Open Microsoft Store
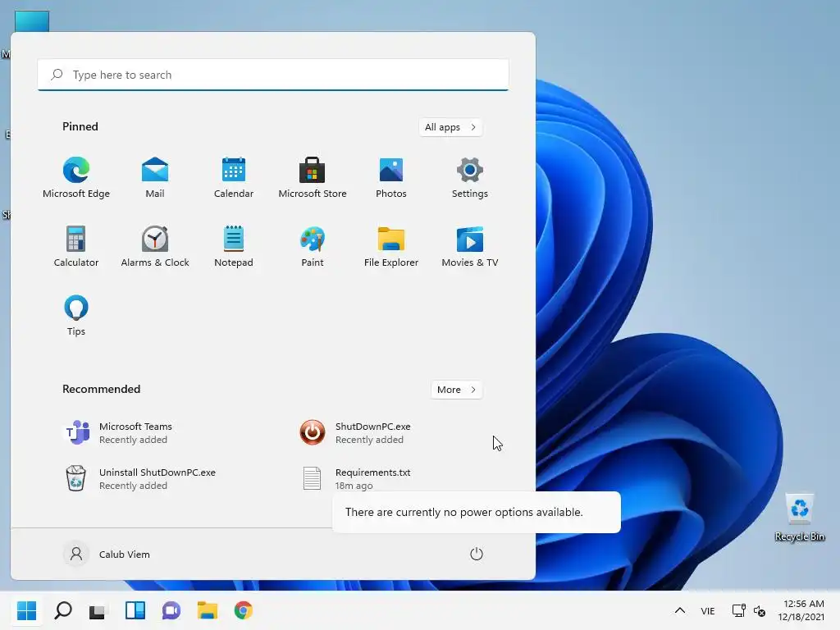The image size is (840, 630). point(313,178)
